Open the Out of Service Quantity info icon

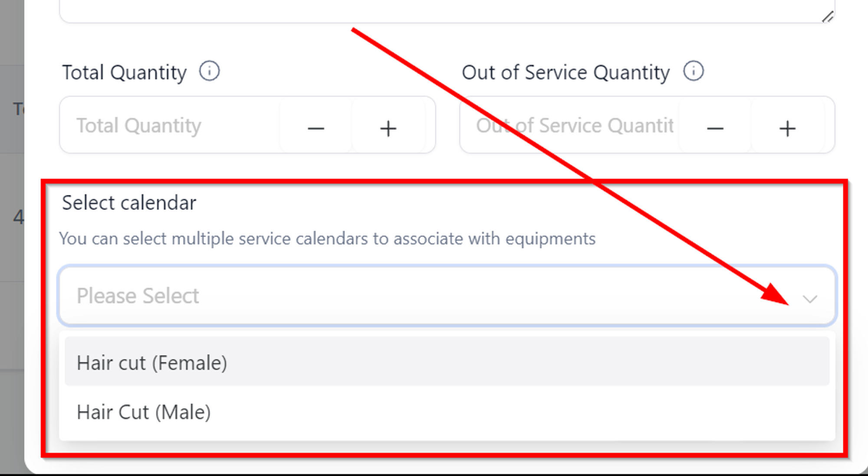[693, 71]
